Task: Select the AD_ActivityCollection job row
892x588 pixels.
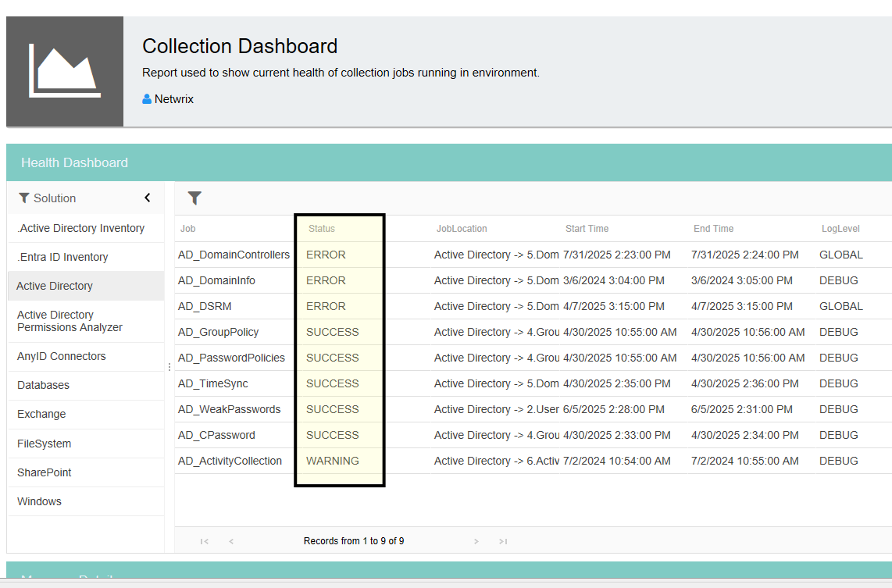Action: [533, 461]
